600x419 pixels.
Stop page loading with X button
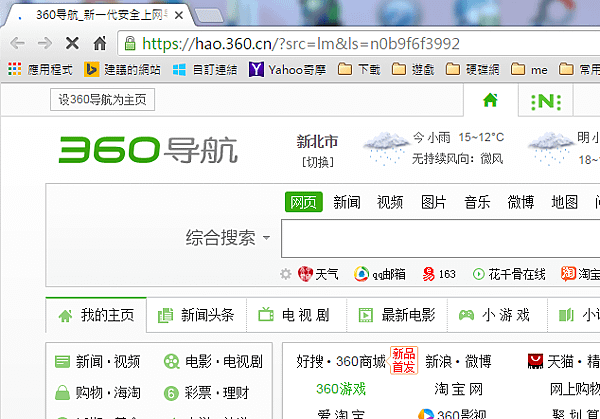[72, 43]
